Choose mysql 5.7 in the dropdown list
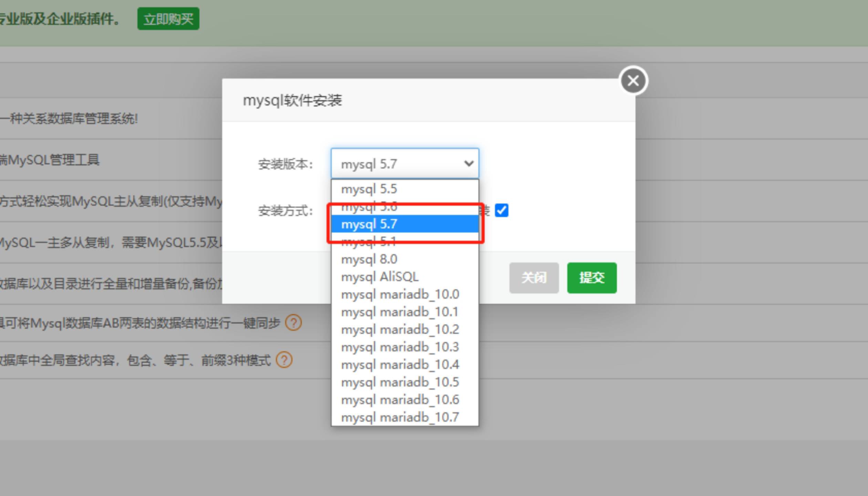 tap(405, 224)
